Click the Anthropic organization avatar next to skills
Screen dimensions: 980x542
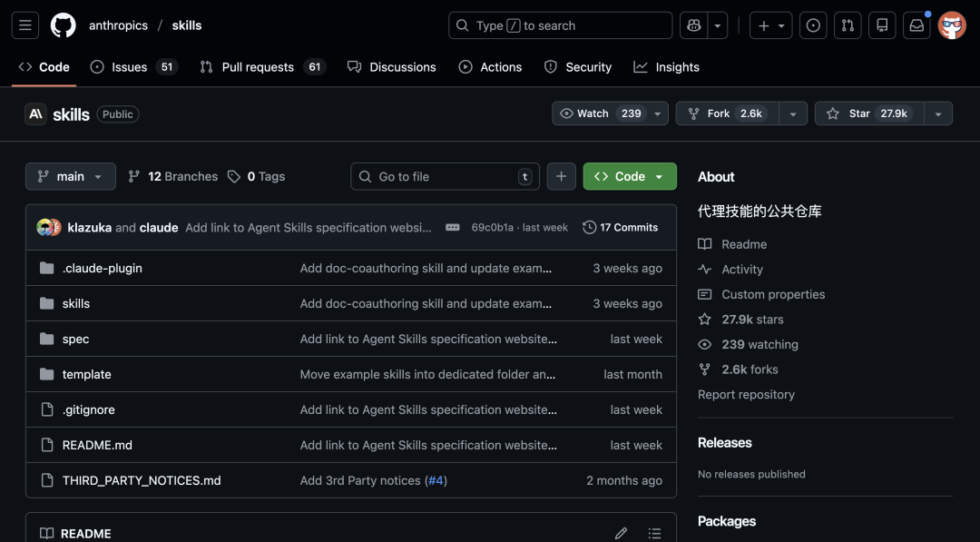[x=35, y=113]
